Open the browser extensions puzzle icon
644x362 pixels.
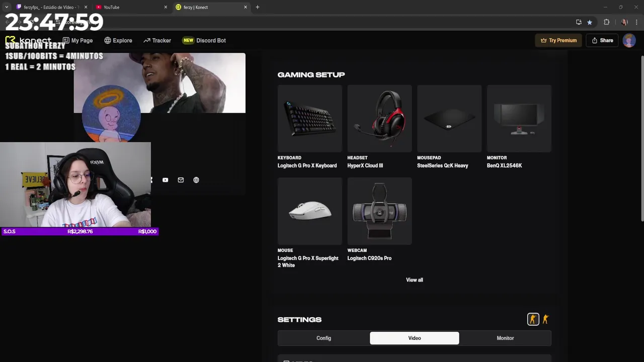pyautogui.click(x=606, y=22)
